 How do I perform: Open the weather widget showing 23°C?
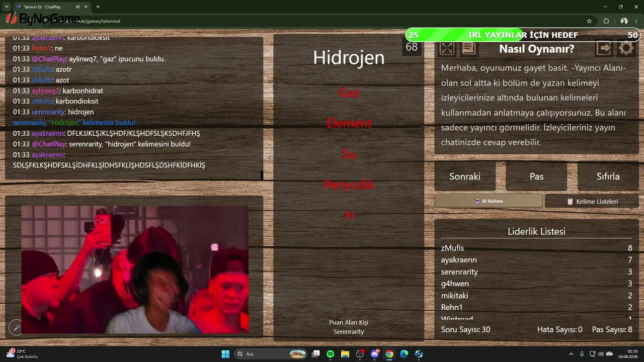[x=22, y=354]
